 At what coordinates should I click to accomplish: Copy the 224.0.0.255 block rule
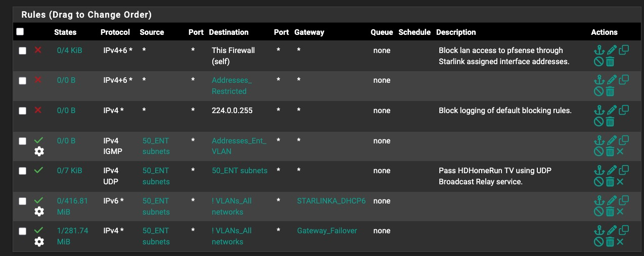(624, 110)
